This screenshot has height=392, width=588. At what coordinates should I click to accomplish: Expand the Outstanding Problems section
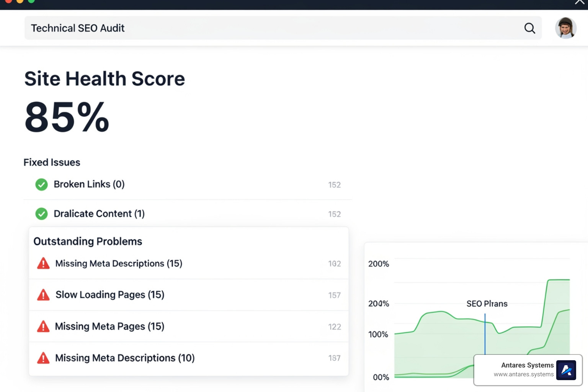(x=88, y=241)
